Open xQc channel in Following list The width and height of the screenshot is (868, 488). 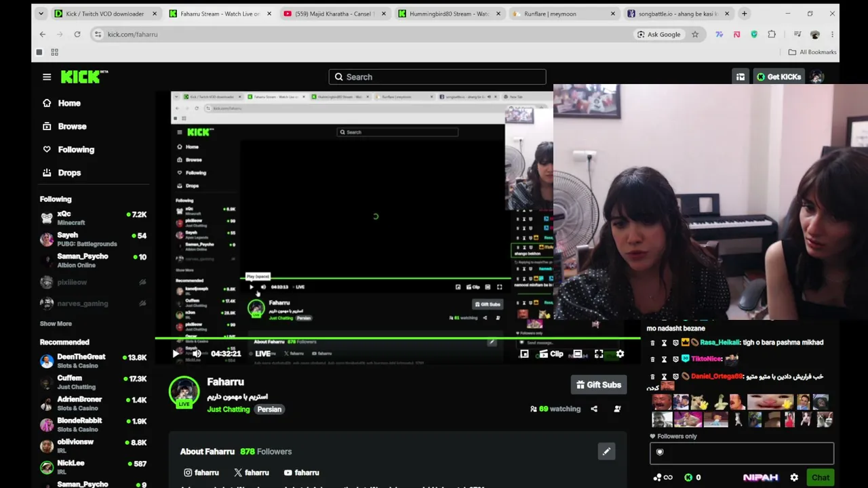point(94,218)
